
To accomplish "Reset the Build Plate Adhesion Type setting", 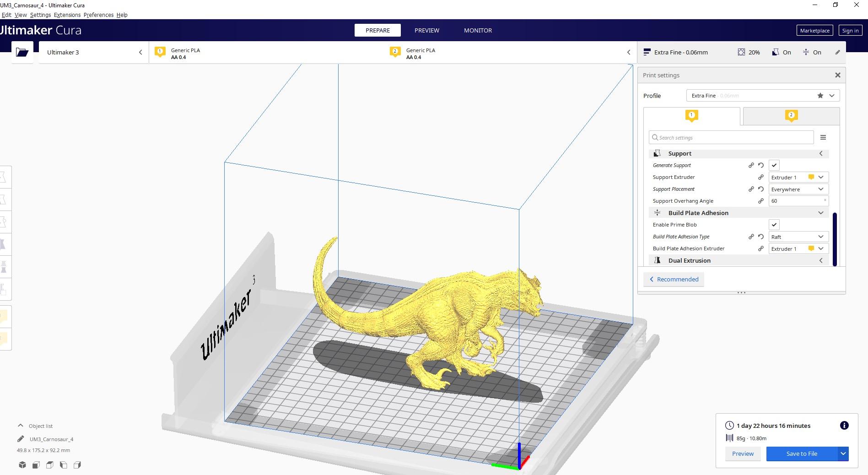I will coord(761,237).
